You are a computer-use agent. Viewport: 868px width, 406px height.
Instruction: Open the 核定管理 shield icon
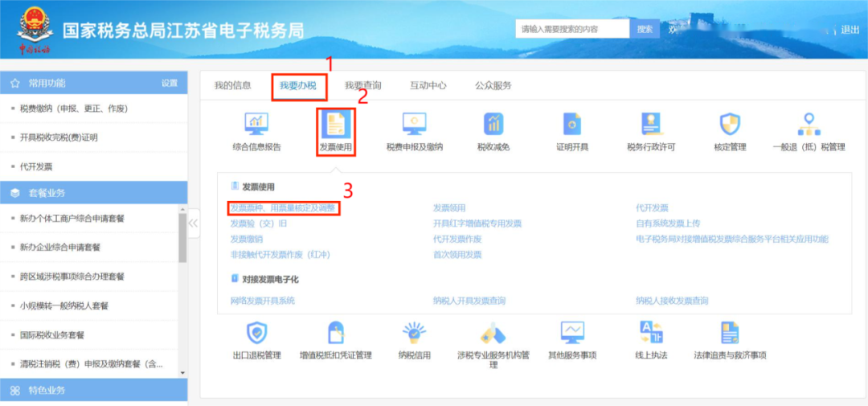pyautogui.click(x=730, y=124)
